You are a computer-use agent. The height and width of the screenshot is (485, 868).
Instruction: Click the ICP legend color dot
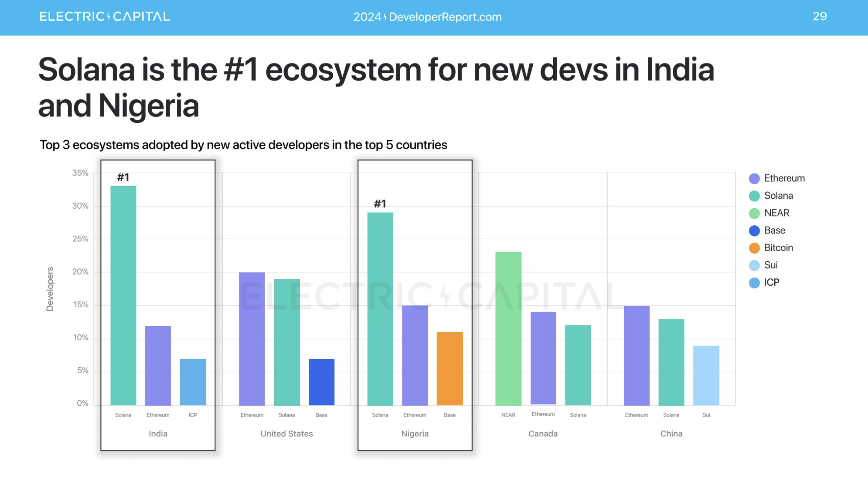point(754,283)
